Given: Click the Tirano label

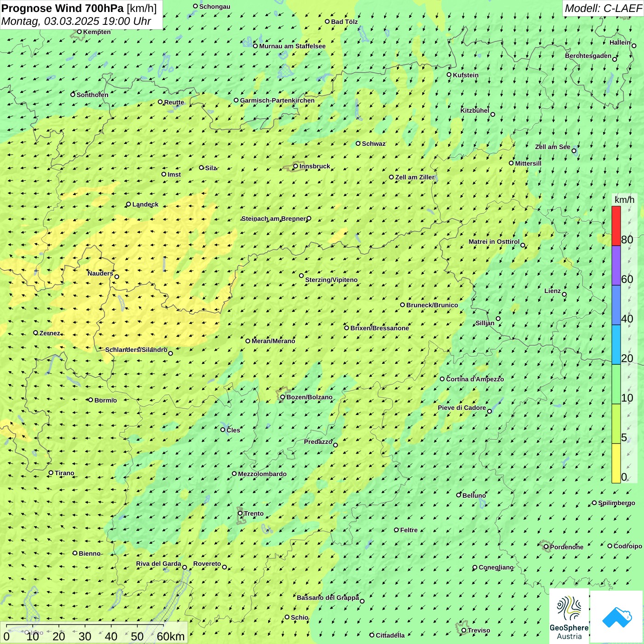Looking at the screenshot, I should pos(64,473).
